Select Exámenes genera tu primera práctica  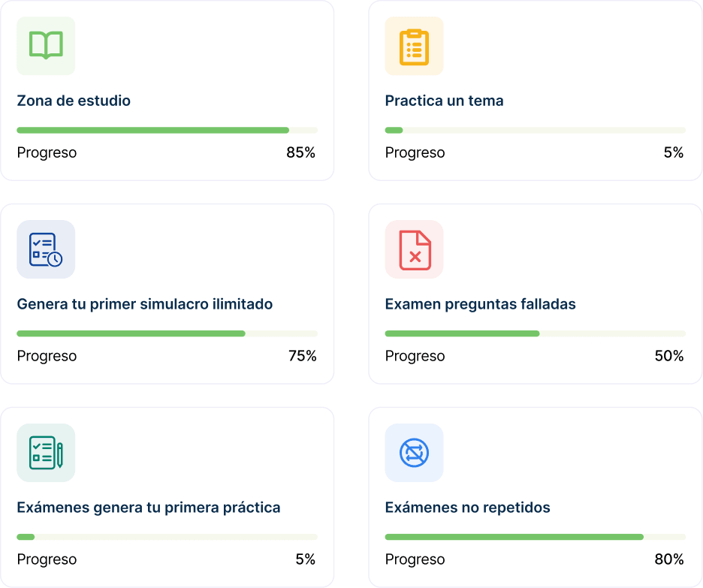[x=149, y=508]
